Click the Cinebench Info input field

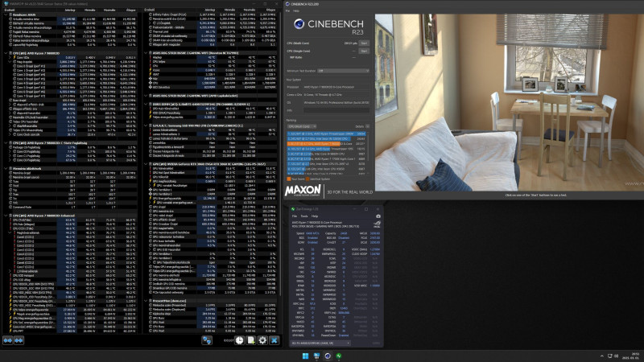[x=336, y=110]
